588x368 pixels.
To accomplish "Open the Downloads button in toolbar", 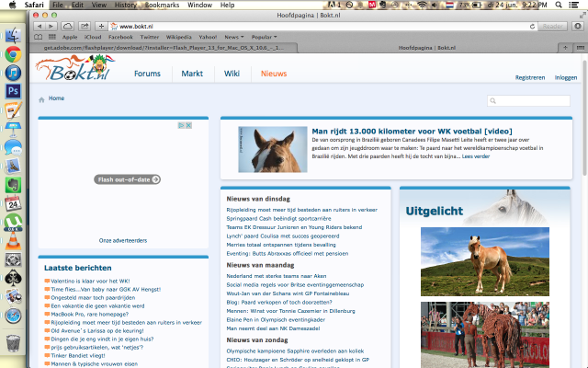I will (578, 27).
